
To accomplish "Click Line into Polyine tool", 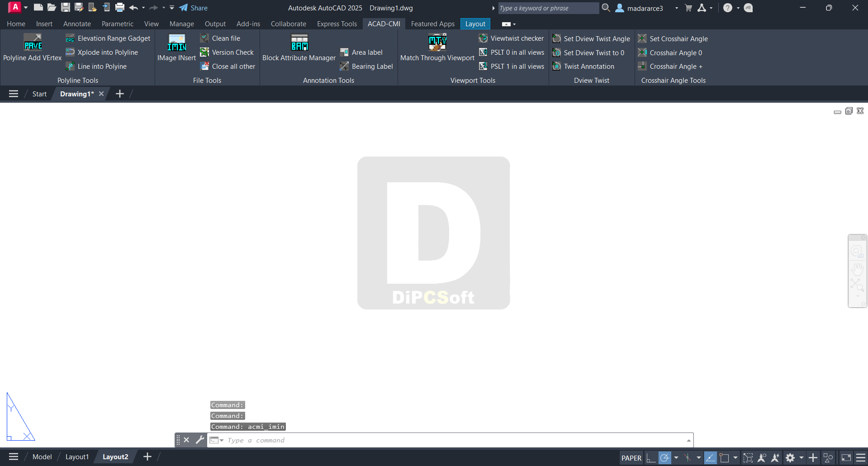I will pos(96,67).
